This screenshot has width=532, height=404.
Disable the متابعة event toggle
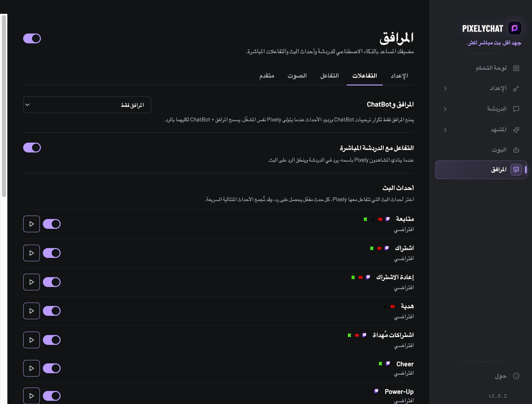[x=52, y=224]
